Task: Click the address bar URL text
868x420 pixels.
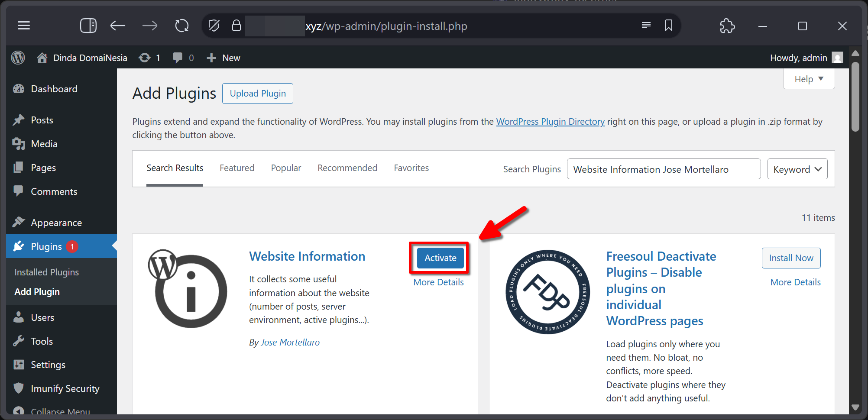Action: pos(386,26)
